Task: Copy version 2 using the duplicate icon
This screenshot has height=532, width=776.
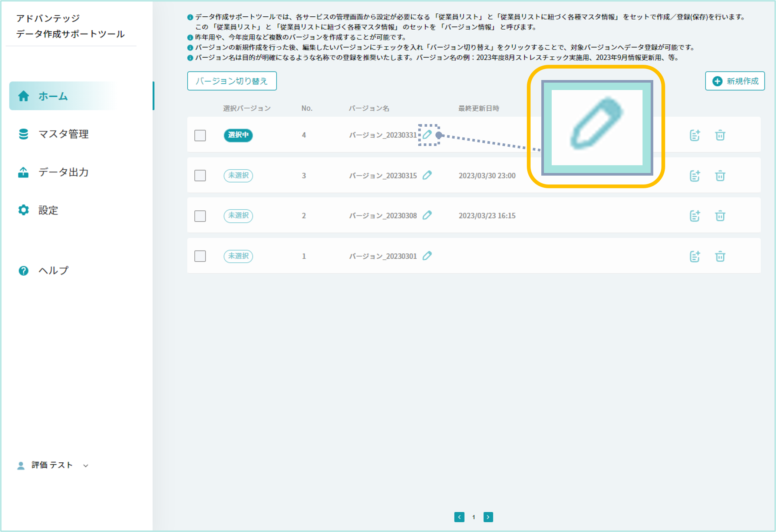Action: point(695,216)
